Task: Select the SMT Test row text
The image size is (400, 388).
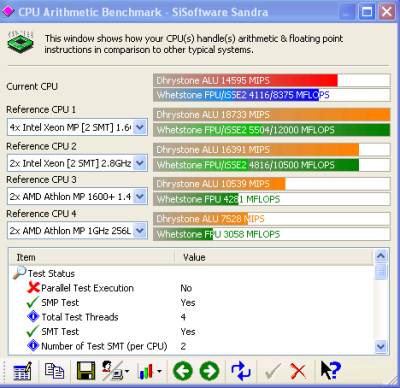Action: coord(60,331)
